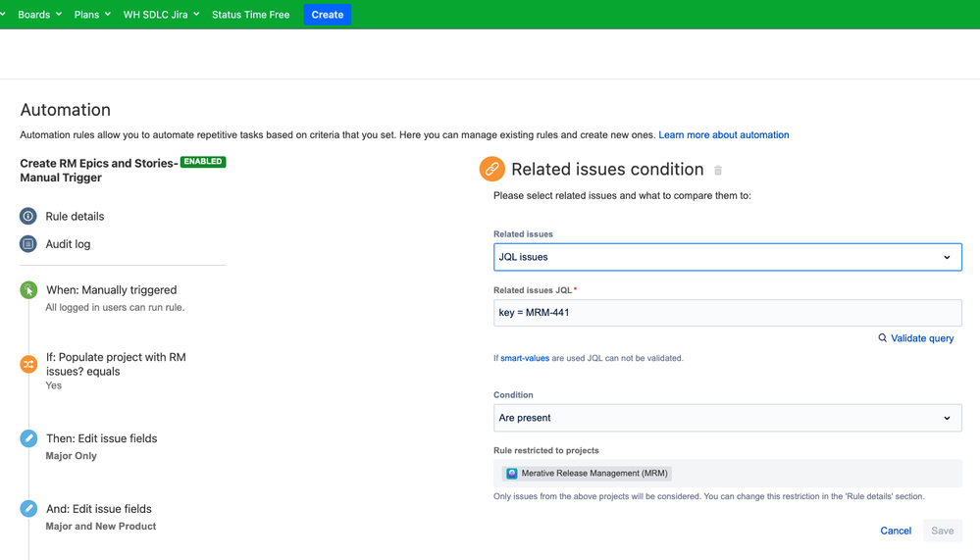Open the WH SDLC Jira menu

(161, 15)
